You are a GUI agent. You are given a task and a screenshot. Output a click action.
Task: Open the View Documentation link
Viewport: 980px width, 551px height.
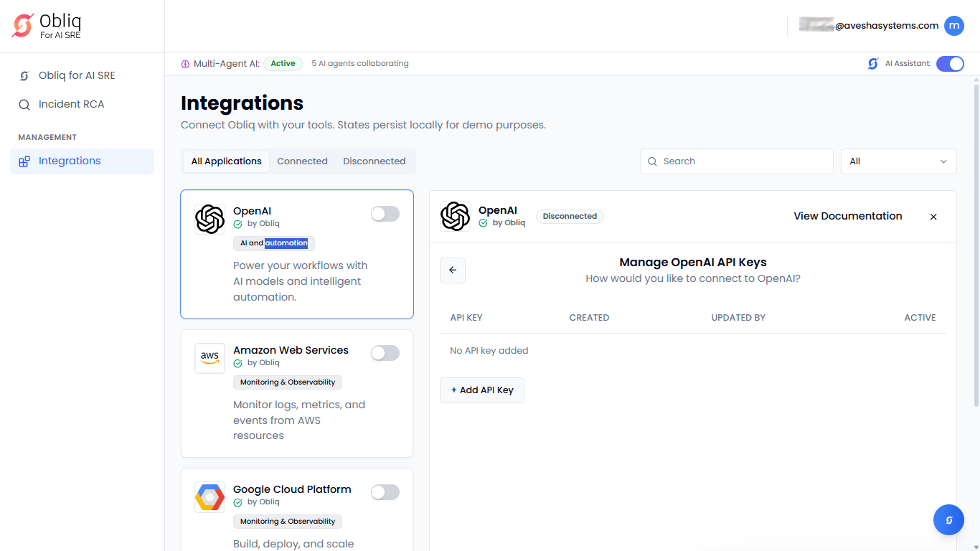pos(847,216)
